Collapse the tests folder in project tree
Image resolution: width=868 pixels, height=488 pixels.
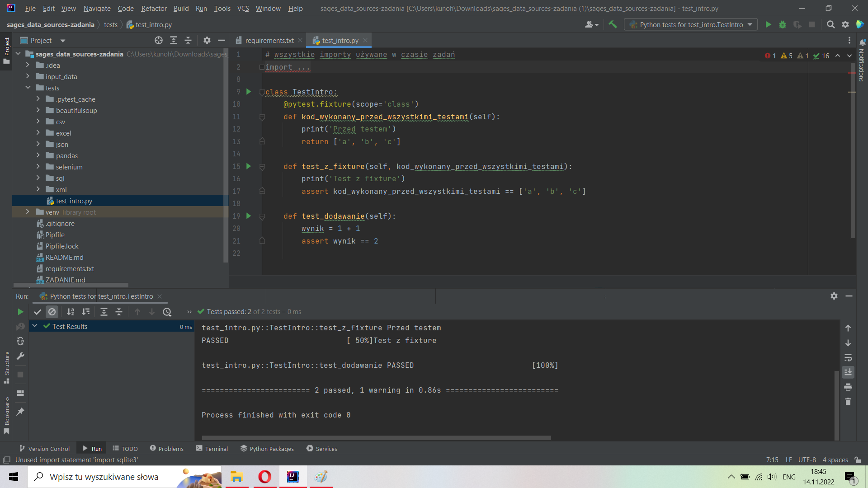[28, 88]
